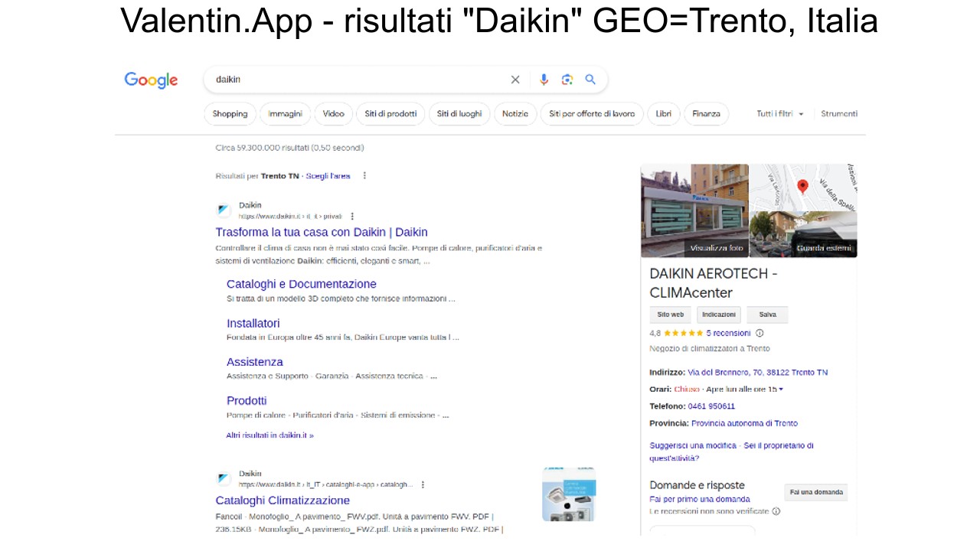Click the Indicazioni button

click(x=719, y=315)
